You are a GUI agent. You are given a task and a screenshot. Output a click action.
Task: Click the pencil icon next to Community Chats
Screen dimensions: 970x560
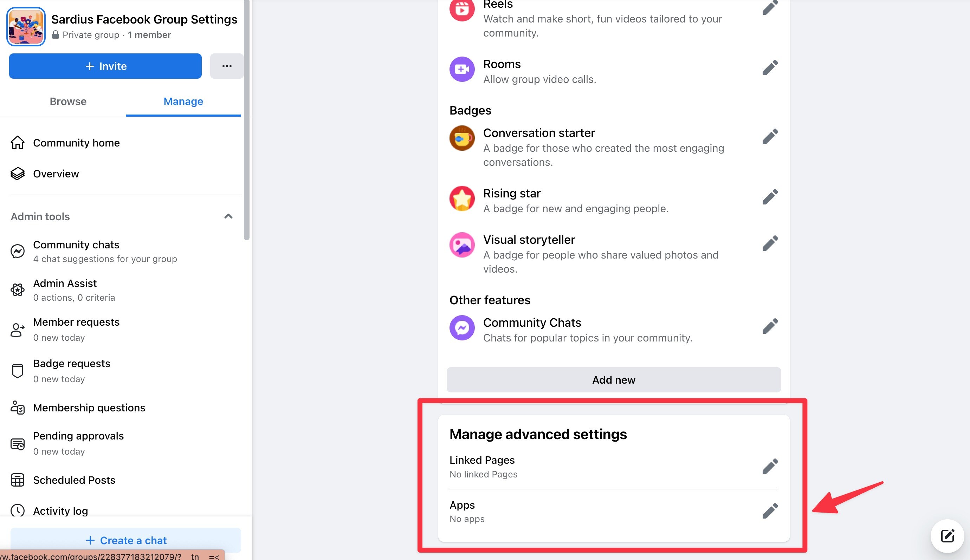point(770,326)
